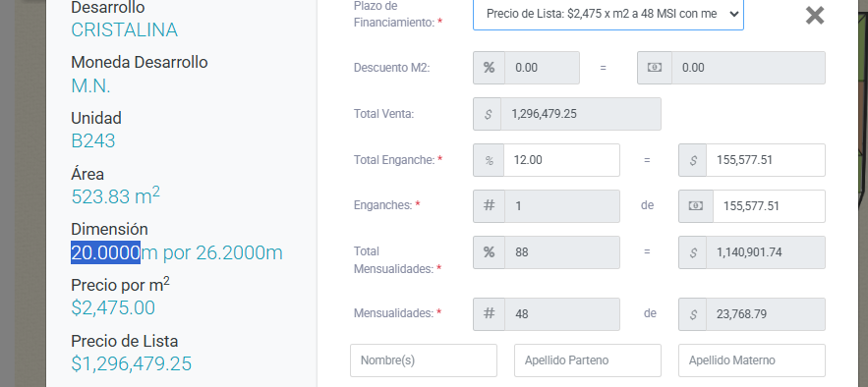Click the percent icon beside Total Enganche
This screenshot has width=868, height=387.
click(x=489, y=160)
